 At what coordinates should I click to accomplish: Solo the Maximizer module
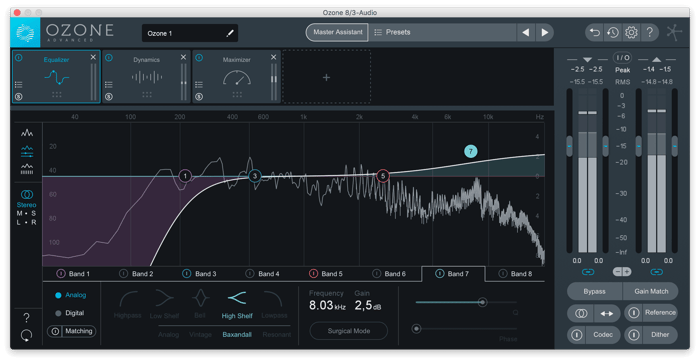click(199, 96)
